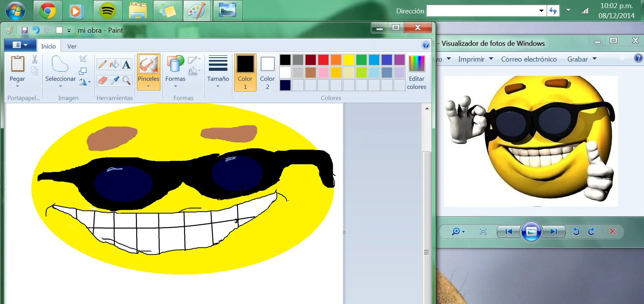Pick the green color swatch
The width and height of the screenshot is (644, 304).
click(x=361, y=60)
